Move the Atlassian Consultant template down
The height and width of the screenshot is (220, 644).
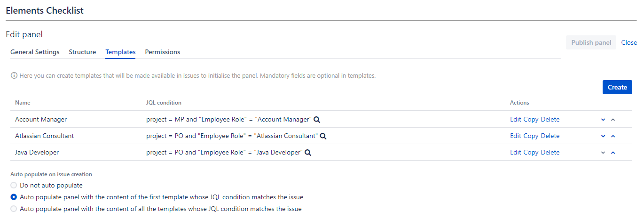[x=603, y=136]
